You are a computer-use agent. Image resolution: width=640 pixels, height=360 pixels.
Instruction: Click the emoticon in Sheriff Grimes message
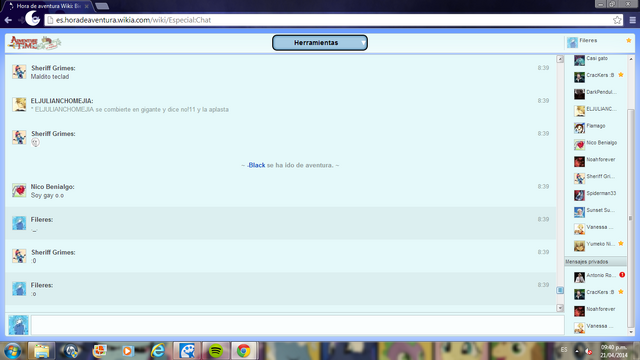[36, 142]
